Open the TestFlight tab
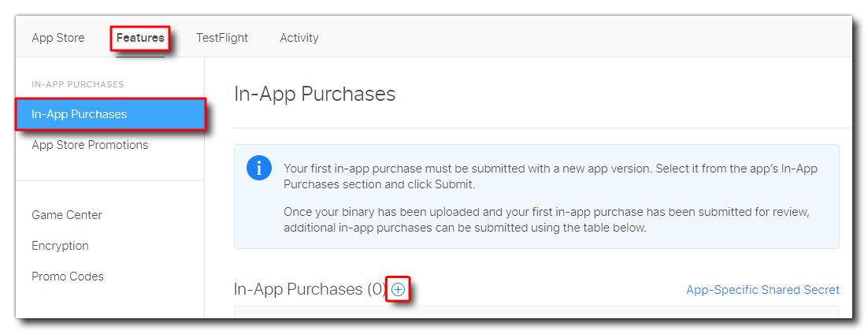 point(222,38)
